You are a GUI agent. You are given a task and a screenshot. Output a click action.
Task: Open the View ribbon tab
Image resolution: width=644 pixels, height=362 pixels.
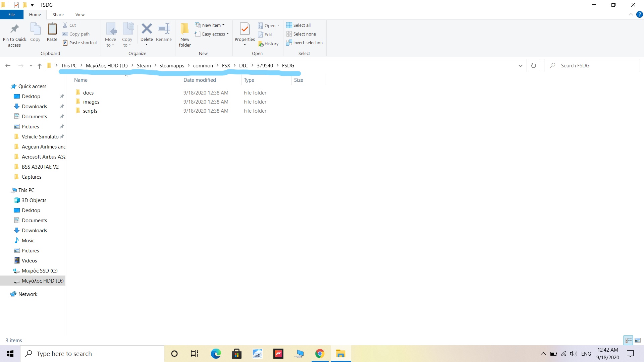(80, 14)
